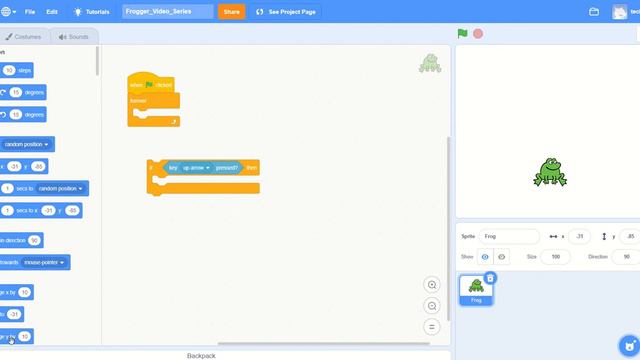Click 90 value in point in direction block
The image size is (640, 360).
click(34, 240)
